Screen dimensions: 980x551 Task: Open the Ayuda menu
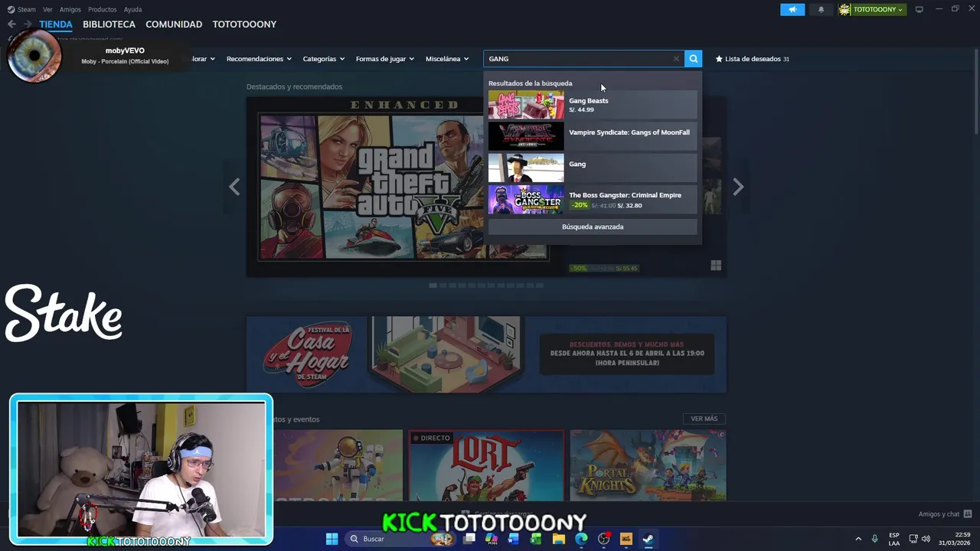point(132,9)
